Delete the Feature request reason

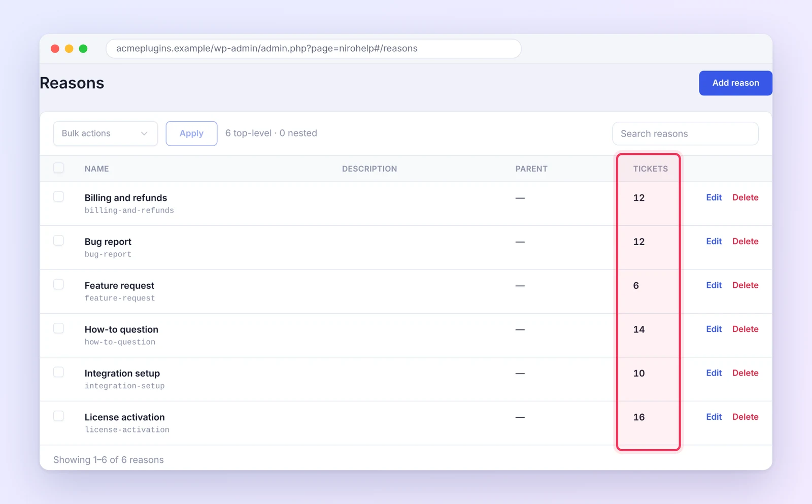(x=745, y=285)
